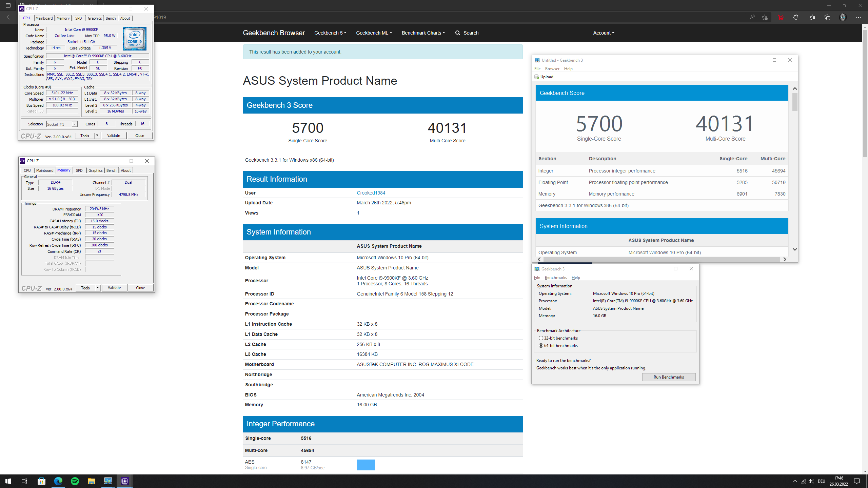The image size is (868, 488).
Task: Switch to Mainboard tab in top CPU-Z window
Action: (44, 18)
